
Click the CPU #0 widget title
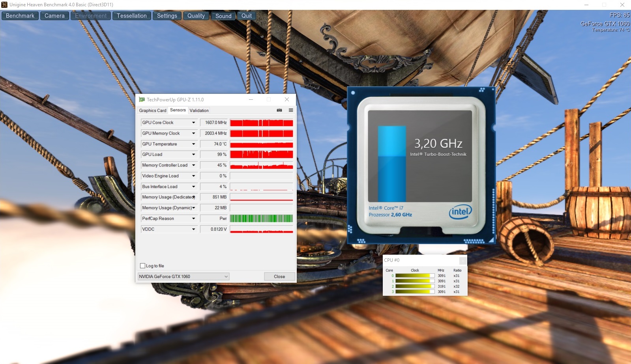point(392,260)
